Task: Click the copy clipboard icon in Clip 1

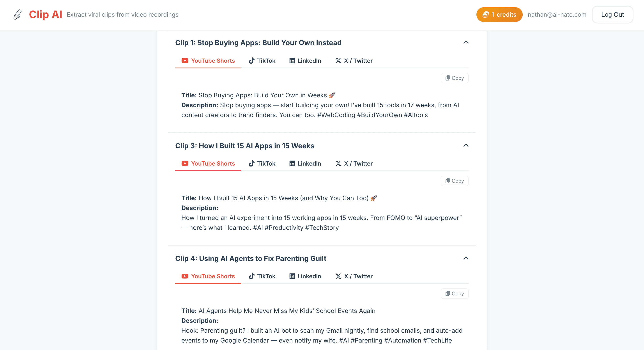Action: coord(448,78)
